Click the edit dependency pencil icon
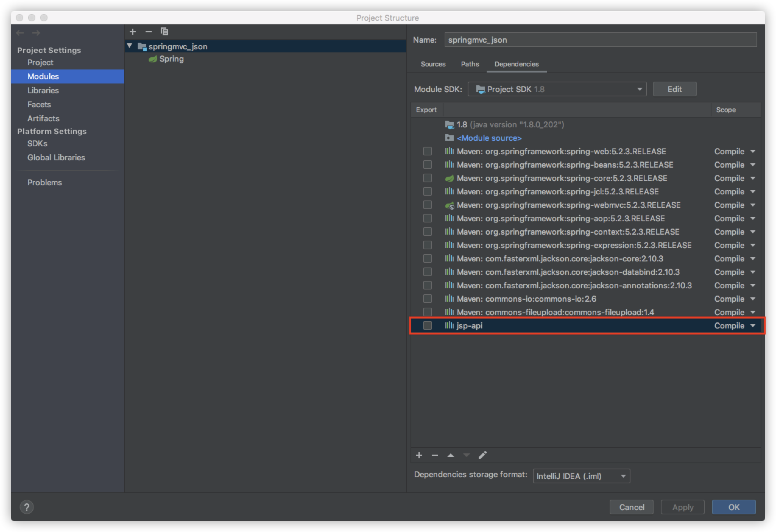The image size is (776, 532). (482, 455)
